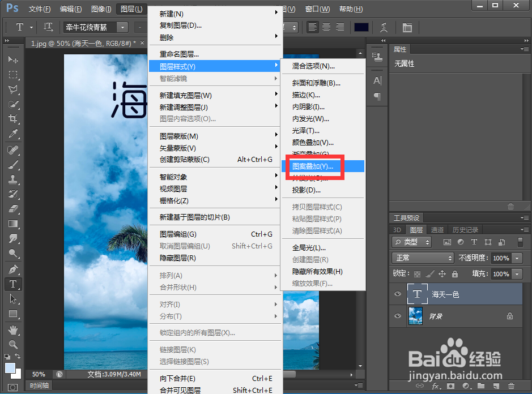This screenshot has width=532, height=394.
Task: Click the Create new layer icon
Action: (x=496, y=385)
